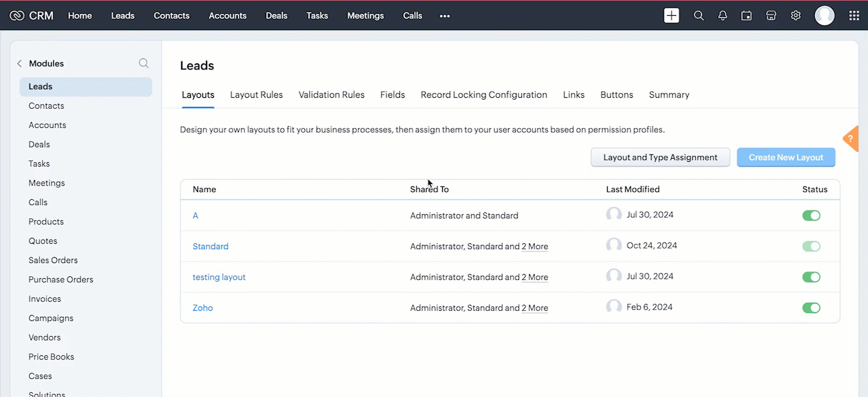868x397 pixels.
Task: Click the orange help tab icon
Action: click(x=851, y=139)
